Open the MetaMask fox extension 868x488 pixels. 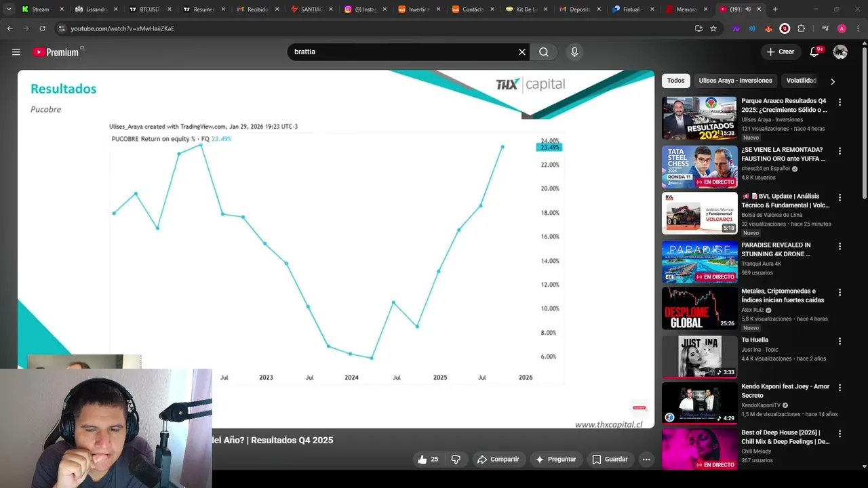768,28
